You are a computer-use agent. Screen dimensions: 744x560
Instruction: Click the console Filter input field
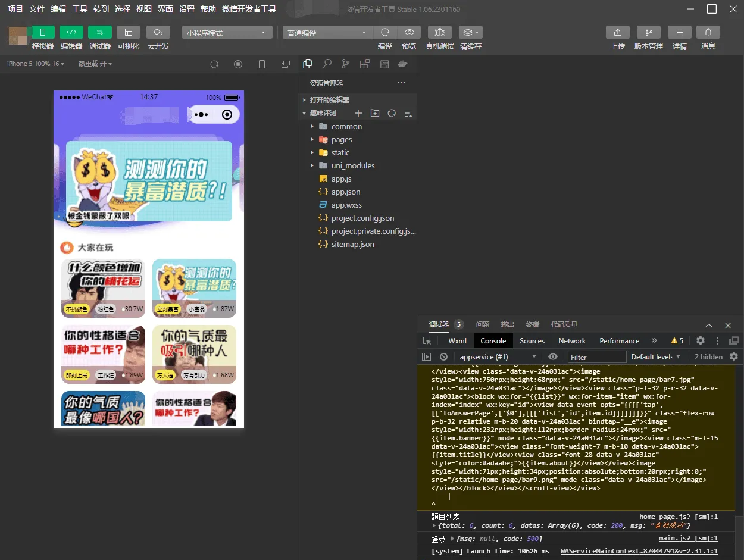(595, 357)
